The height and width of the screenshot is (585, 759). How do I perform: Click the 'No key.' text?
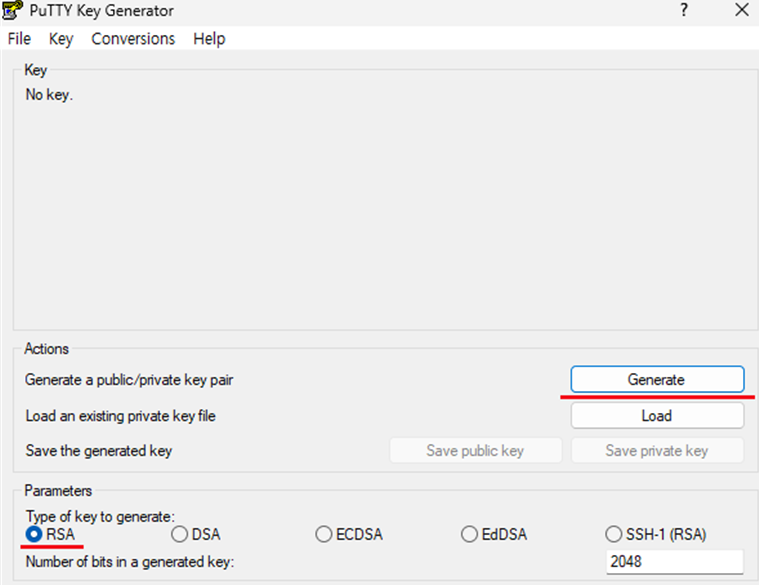[49, 94]
